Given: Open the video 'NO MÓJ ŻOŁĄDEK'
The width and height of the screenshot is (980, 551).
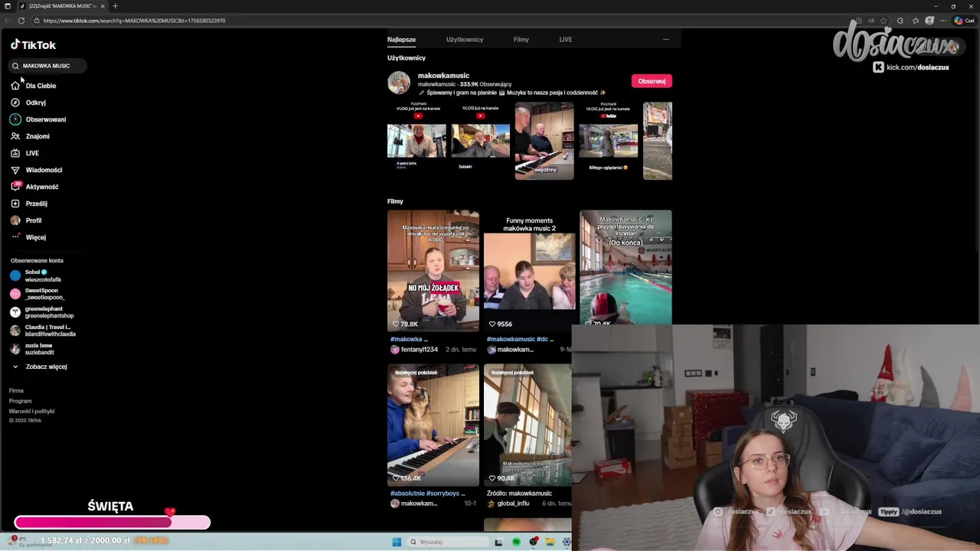Looking at the screenshot, I should (433, 271).
